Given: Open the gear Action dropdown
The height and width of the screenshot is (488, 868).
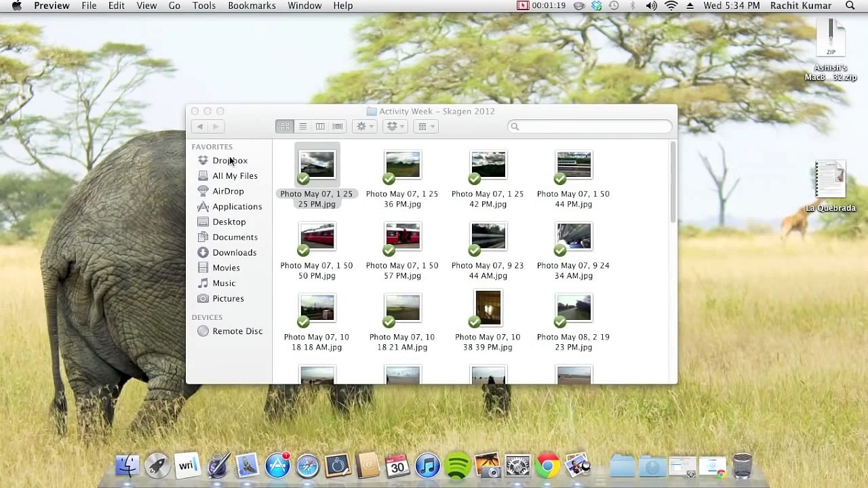Looking at the screenshot, I should pyautogui.click(x=365, y=126).
